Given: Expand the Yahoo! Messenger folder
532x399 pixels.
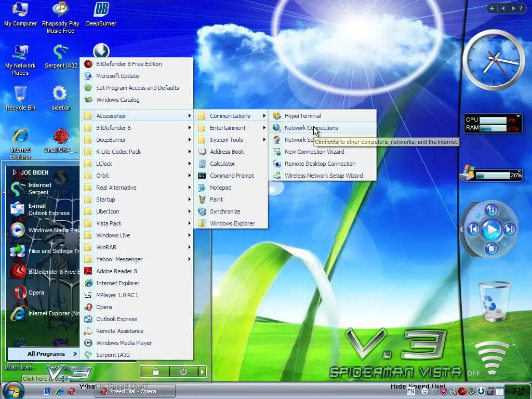Looking at the screenshot, I should pos(137,259).
